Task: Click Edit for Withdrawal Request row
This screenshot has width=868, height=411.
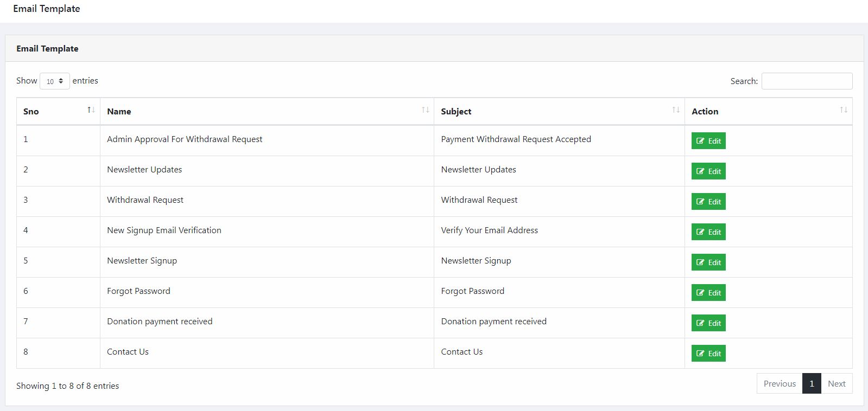Action: (x=708, y=202)
